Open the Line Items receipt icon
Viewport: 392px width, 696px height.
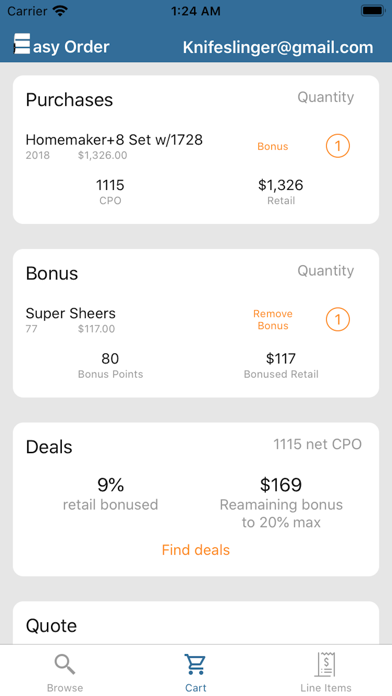click(326, 664)
